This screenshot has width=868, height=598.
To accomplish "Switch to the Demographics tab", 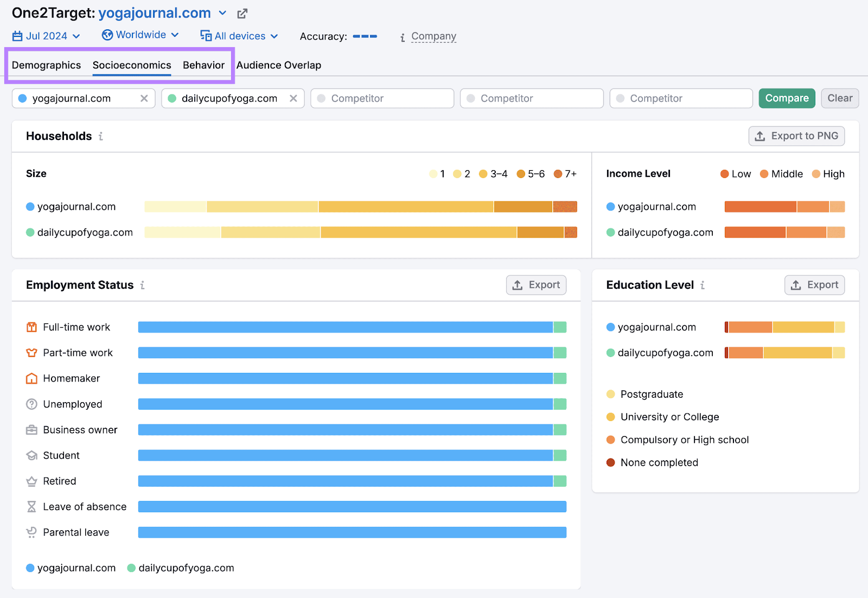I will pyautogui.click(x=46, y=65).
